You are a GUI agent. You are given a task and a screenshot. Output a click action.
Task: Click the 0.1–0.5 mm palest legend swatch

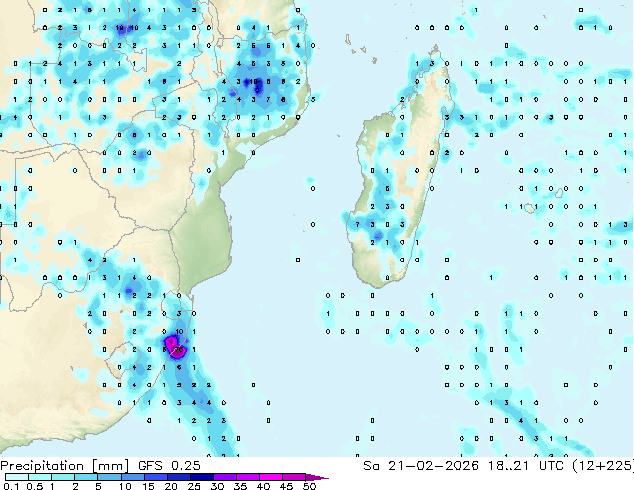pyautogui.click(x=17, y=477)
